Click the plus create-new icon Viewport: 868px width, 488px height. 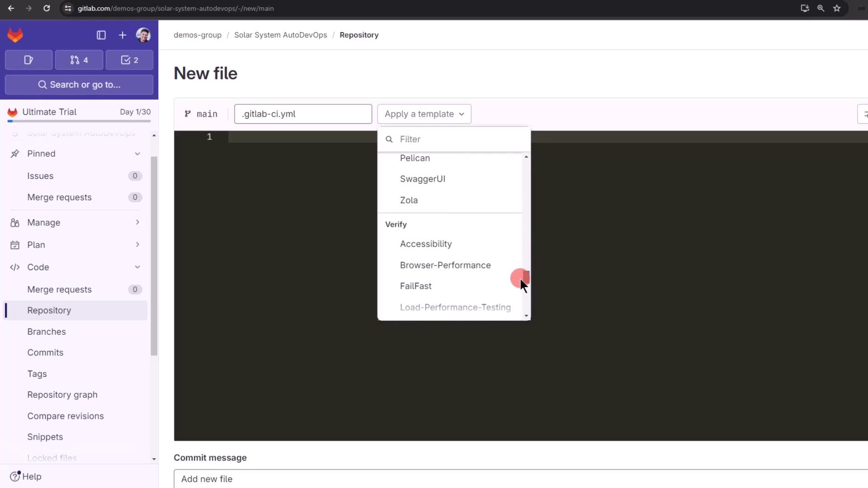tap(123, 35)
